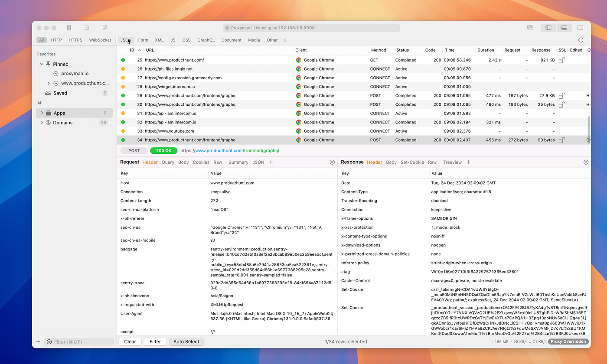Switch to Response Set-Cookie tab
The image size is (607, 364).
point(412,162)
